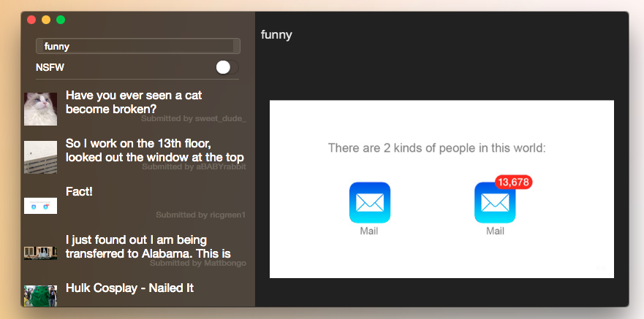This screenshot has width=644, height=319.
Task: Select 'Hulk Cosplay - Nailed It' post
Action: [x=130, y=288]
